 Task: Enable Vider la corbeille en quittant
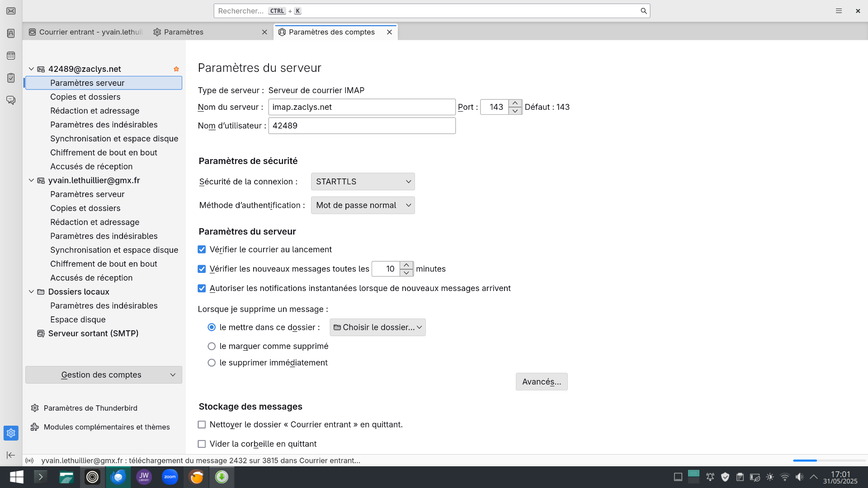coord(202,444)
